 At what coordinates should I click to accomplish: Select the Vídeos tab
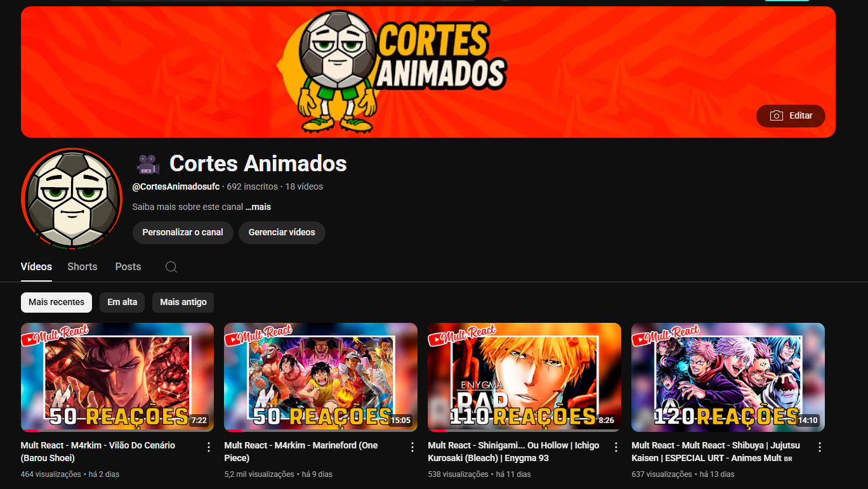(x=36, y=267)
